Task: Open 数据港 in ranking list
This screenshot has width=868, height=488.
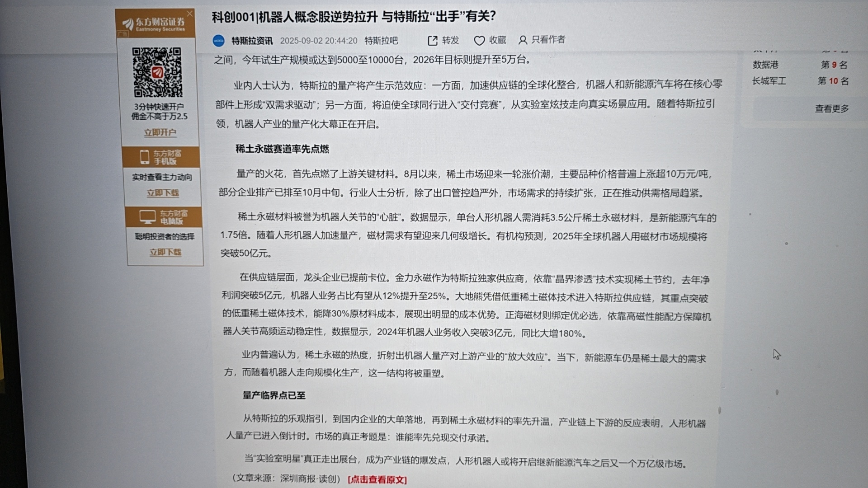Action: pyautogui.click(x=765, y=65)
